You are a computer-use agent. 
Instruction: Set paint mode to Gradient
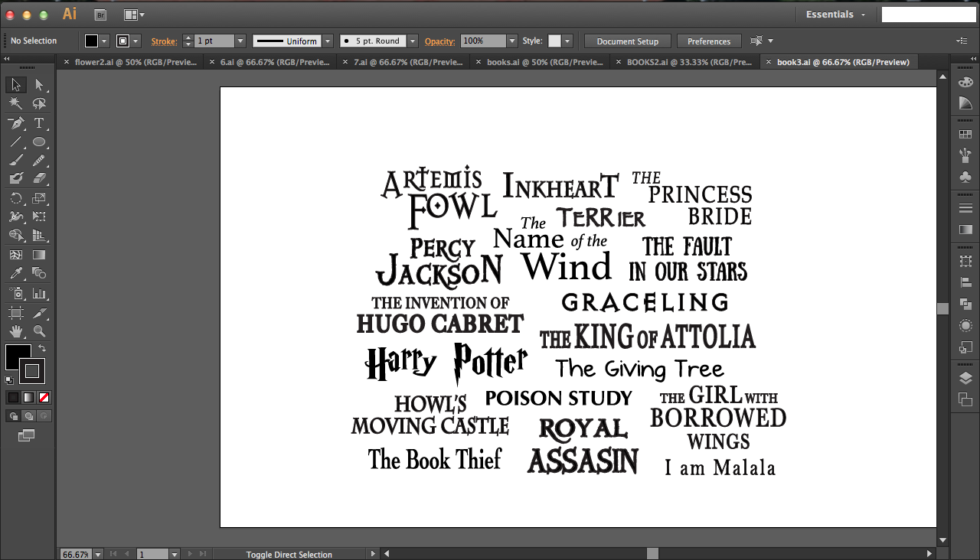click(28, 397)
